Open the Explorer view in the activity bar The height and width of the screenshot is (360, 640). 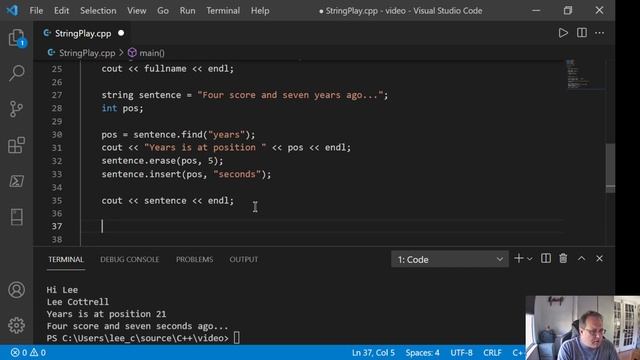[17, 38]
